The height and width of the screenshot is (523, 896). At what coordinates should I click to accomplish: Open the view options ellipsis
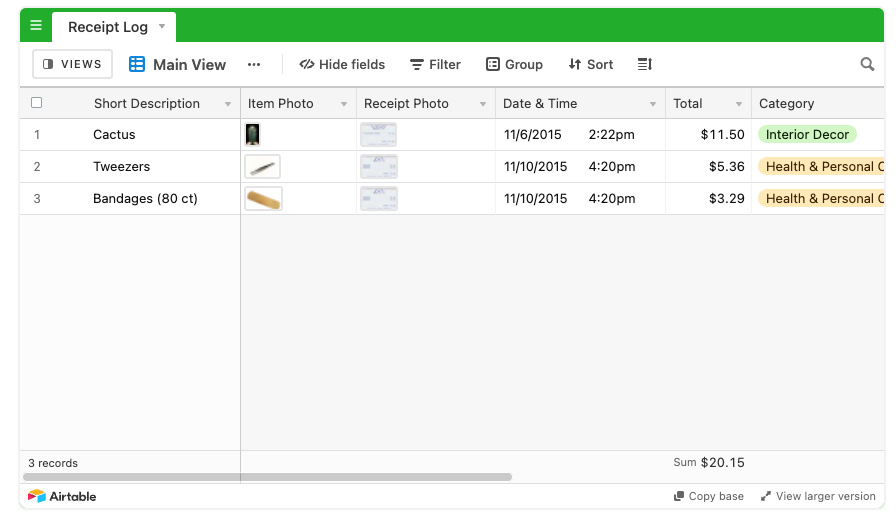click(254, 65)
